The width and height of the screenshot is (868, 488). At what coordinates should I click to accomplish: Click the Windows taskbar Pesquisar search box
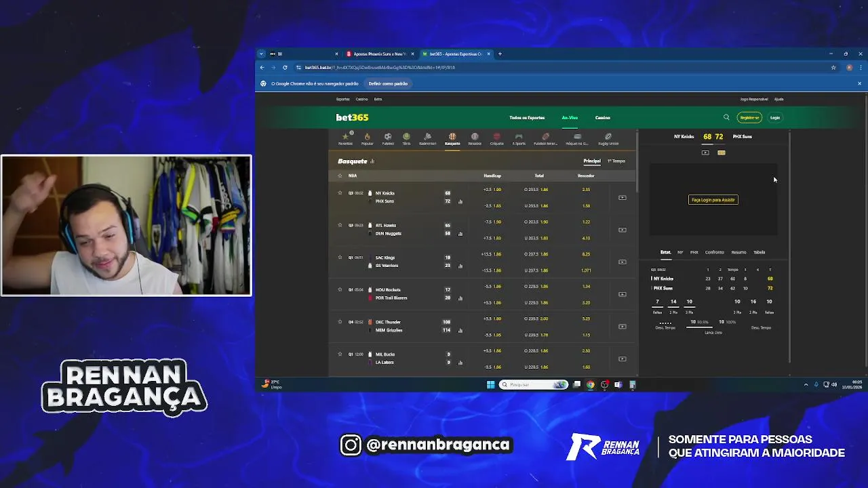tap(534, 384)
